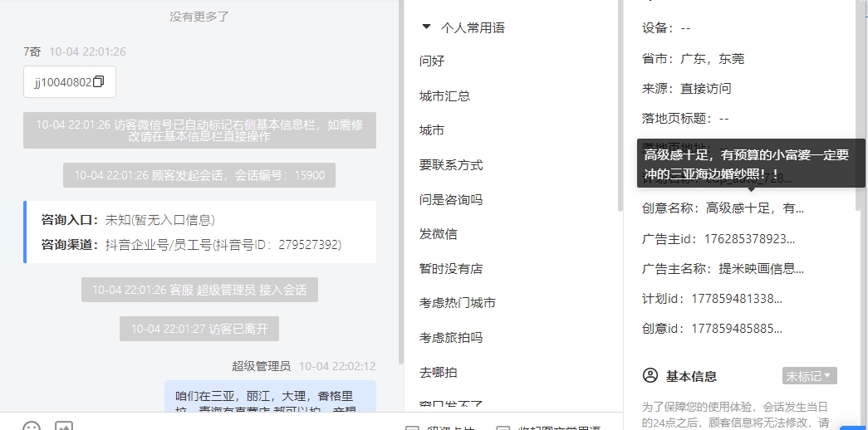The width and height of the screenshot is (868, 430).
Task: Click the jj10040802 message bubble
Action: pyautogui.click(x=69, y=82)
